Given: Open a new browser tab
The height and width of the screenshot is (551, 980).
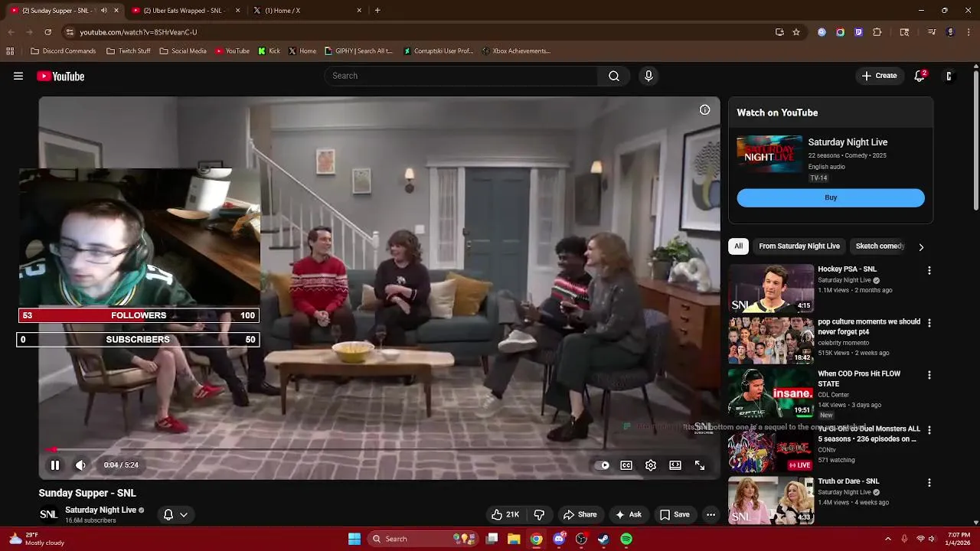Looking at the screenshot, I should point(377,11).
